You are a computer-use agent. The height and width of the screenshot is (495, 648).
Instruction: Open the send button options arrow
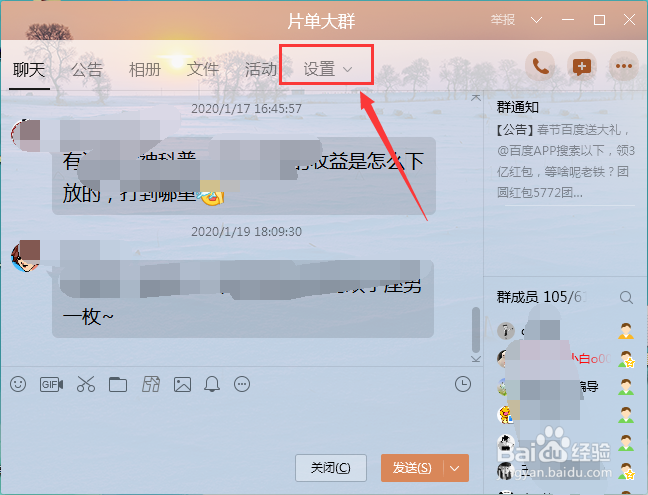pos(455,468)
